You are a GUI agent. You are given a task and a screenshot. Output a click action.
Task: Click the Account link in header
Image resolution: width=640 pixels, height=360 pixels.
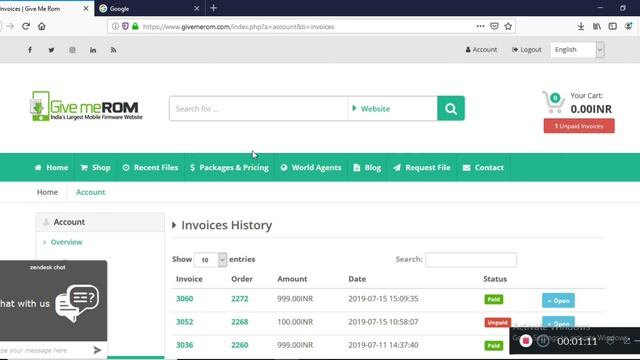481,50
